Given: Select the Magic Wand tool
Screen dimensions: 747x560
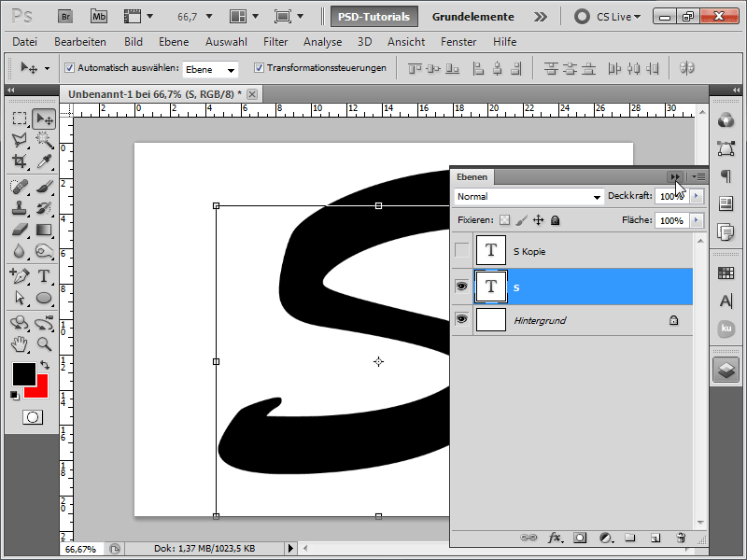Looking at the screenshot, I should (x=44, y=140).
